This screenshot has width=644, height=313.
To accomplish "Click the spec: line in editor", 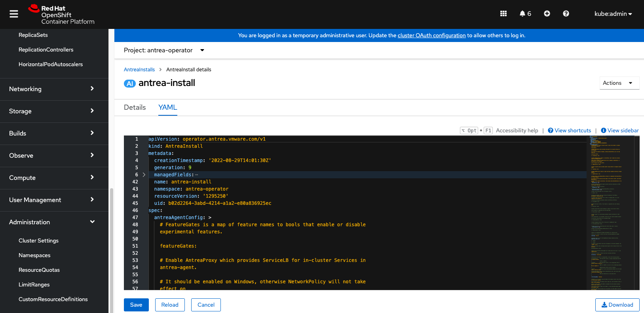I will [155, 210].
